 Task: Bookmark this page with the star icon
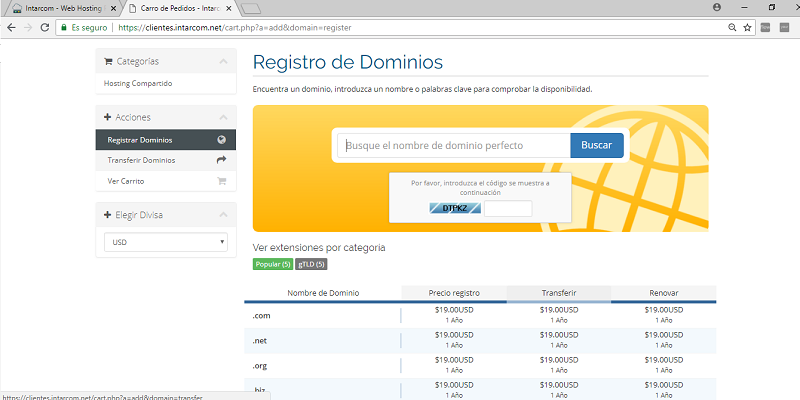[x=747, y=28]
